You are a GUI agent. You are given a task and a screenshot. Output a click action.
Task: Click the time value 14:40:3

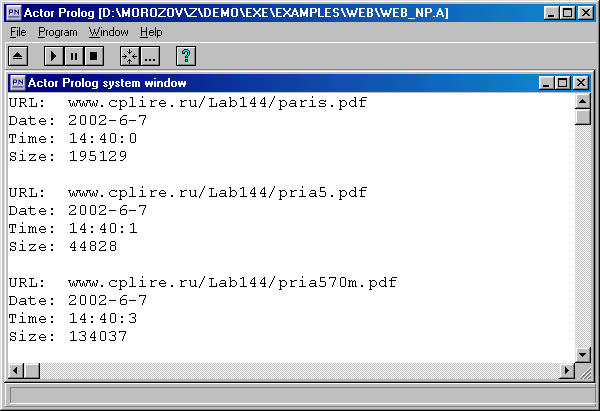103,318
